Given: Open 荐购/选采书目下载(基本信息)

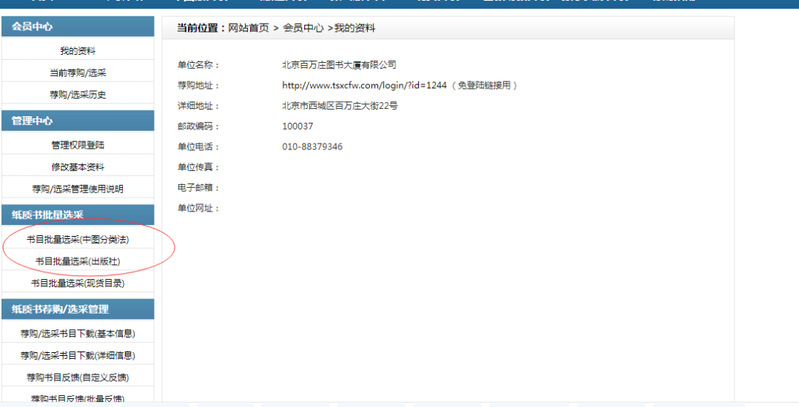Looking at the screenshot, I should 77,333.
